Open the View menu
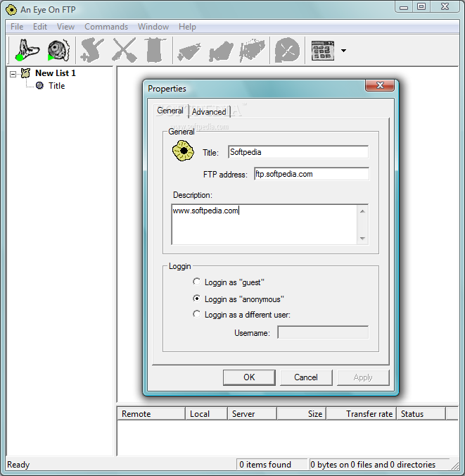 coord(65,27)
